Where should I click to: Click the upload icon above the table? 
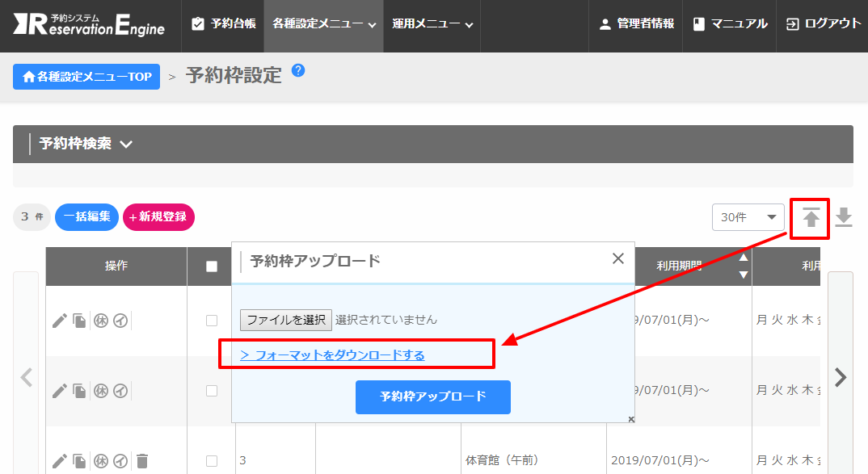[811, 217]
